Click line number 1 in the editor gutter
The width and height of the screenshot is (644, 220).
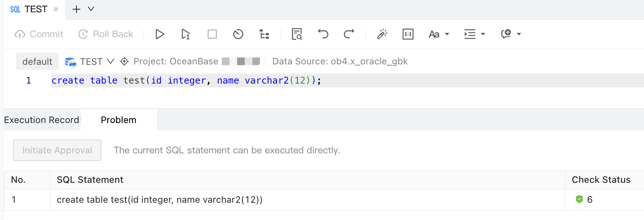click(x=29, y=80)
